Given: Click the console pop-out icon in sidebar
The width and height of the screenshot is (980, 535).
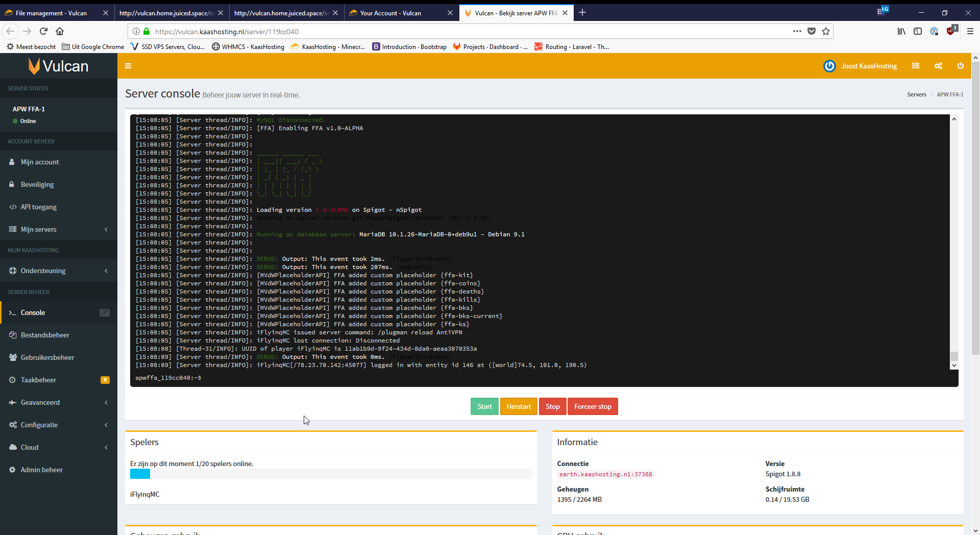Looking at the screenshot, I should pos(105,312).
